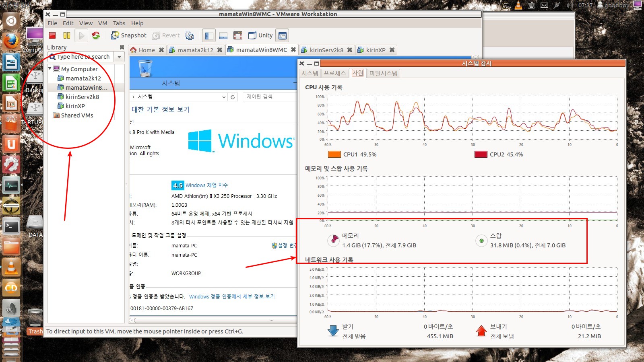644x362 pixels.
Task: Click the volume indicator in top panel
Action: tap(569, 5)
